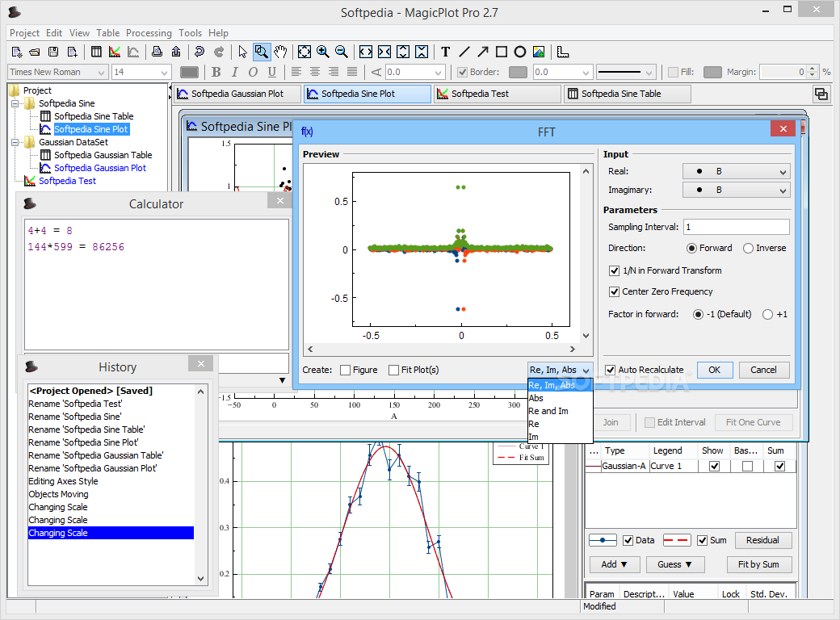
Task: Select the Line drawing tool
Action: coord(464,52)
